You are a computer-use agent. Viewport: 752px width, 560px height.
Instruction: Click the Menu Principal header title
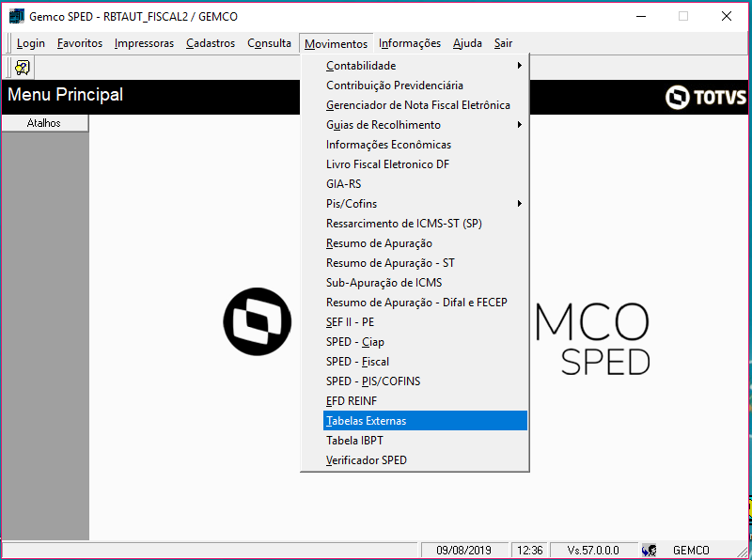click(x=65, y=95)
